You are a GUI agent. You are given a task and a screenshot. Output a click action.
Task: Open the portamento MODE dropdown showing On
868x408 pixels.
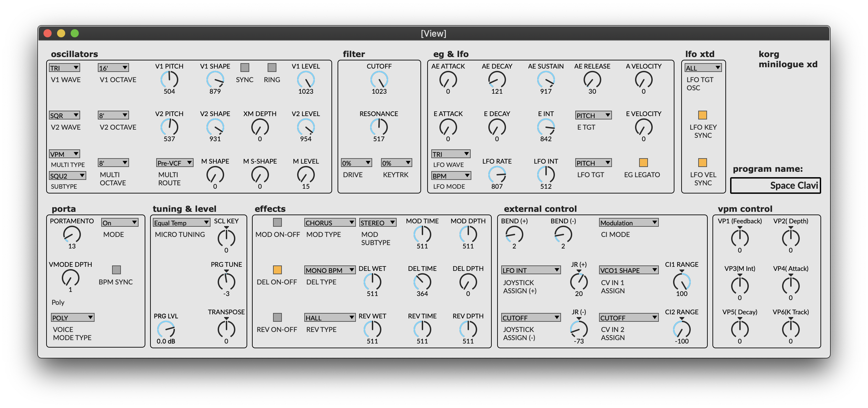pyautogui.click(x=120, y=223)
